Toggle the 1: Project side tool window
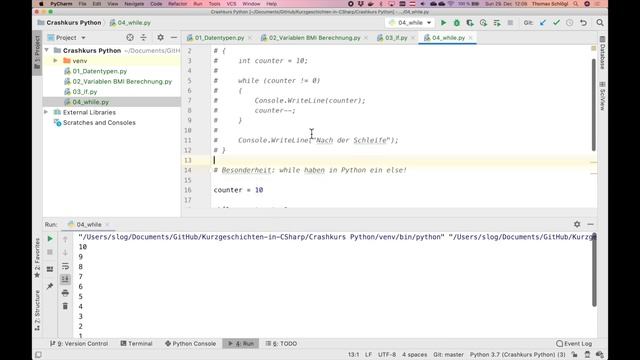 37,52
